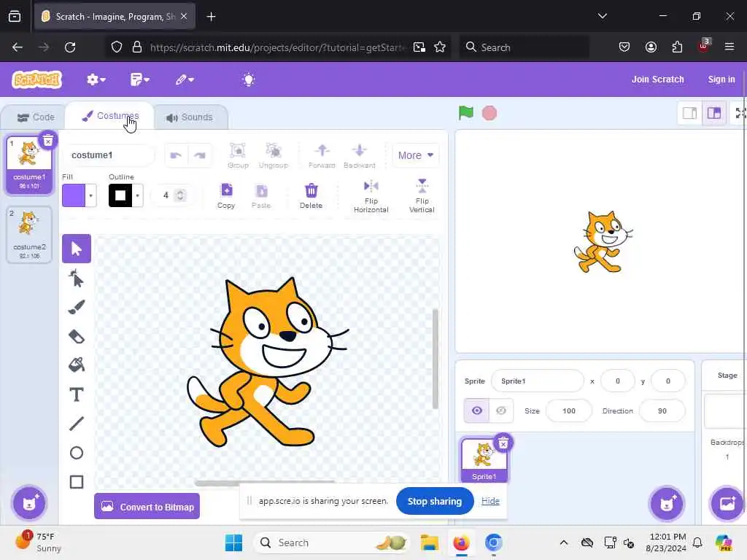This screenshot has height=560, width=747.
Task: Open Firefox application menu
Action: point(729,47)
